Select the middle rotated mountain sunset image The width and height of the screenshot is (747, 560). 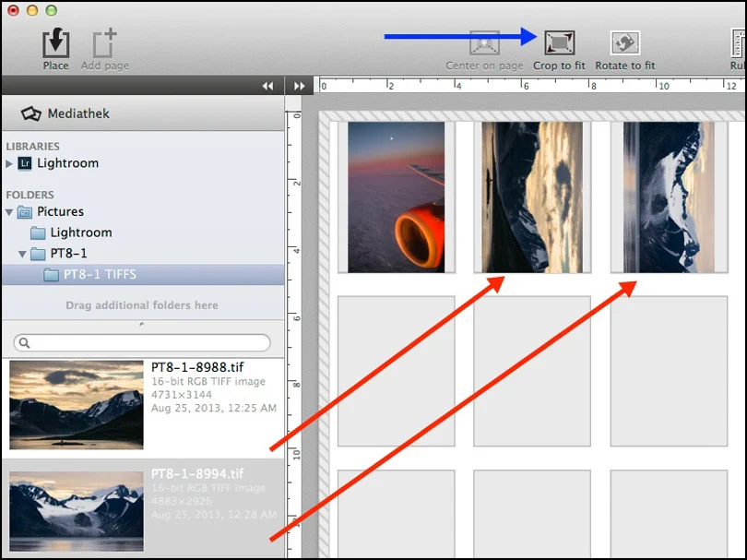point(532,197)
